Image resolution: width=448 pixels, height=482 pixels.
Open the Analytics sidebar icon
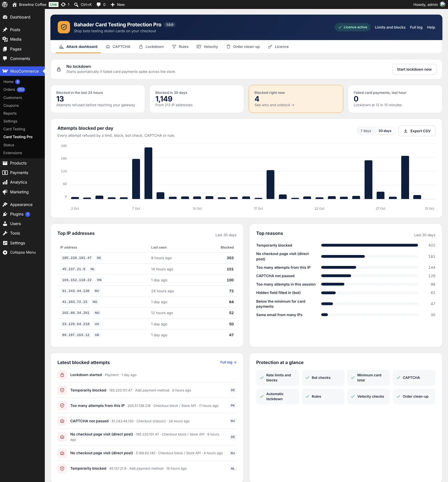click(5, 182)
